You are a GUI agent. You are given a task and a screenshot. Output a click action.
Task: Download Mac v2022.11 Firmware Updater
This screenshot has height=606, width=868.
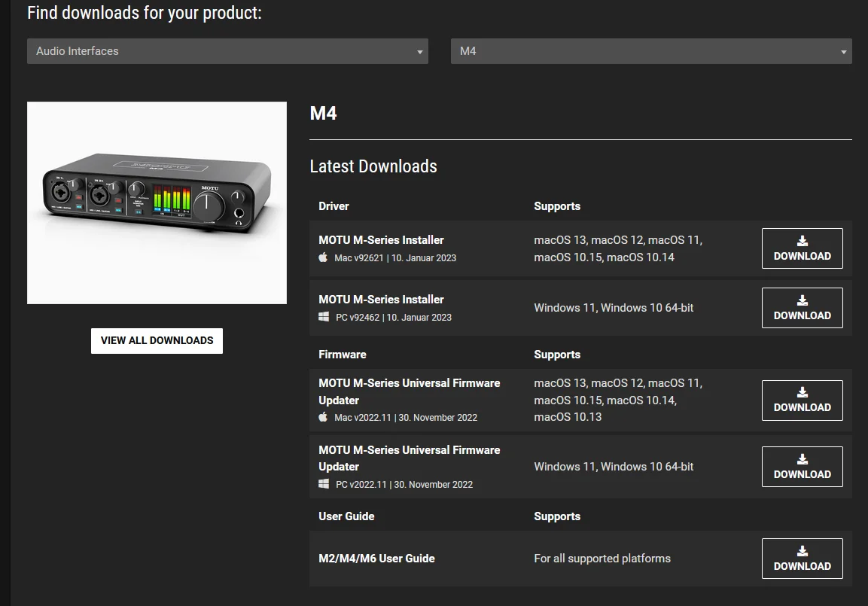(x=802, y=400)
